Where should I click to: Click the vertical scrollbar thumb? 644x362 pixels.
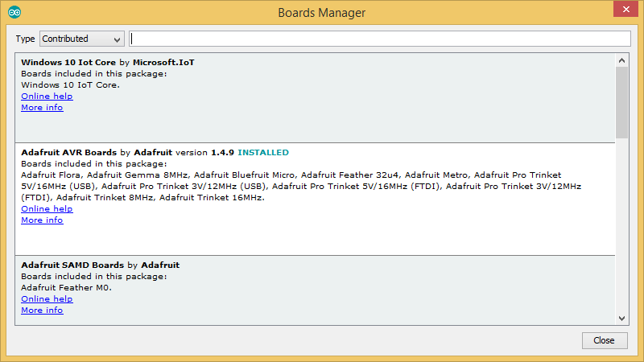(621, 103)
